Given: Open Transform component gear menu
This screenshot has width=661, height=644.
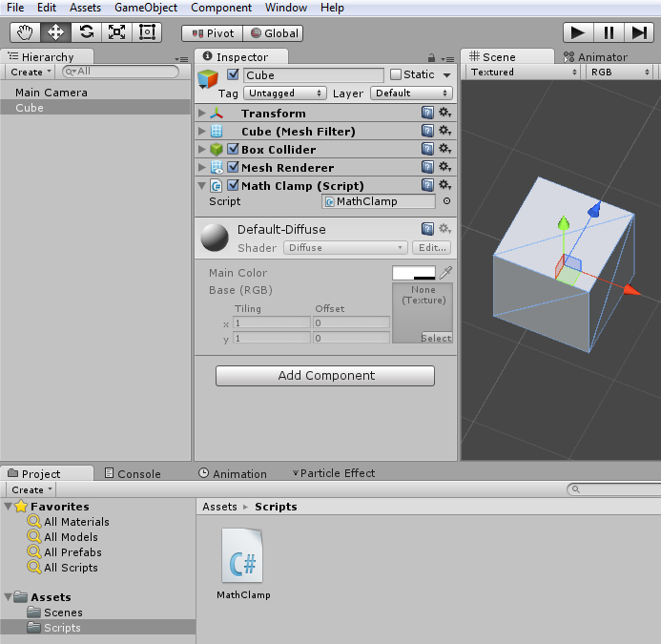Looking at the screenshot, I should 444,113.
